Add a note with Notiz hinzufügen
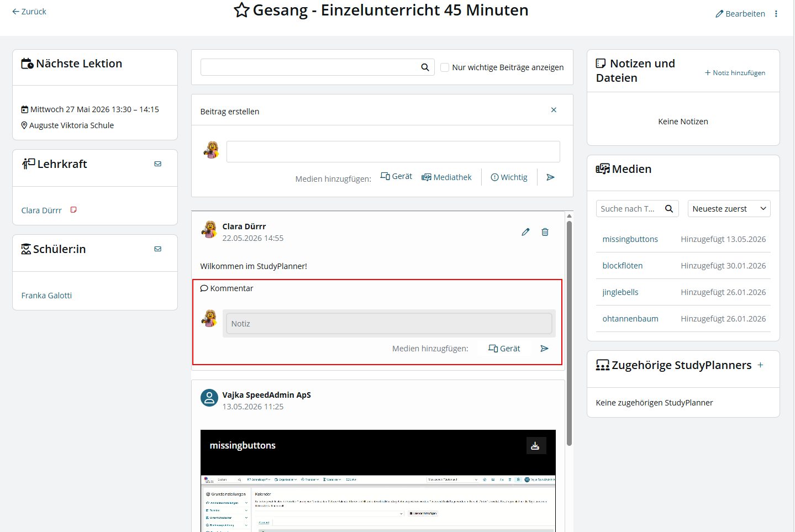 point(735,73)
